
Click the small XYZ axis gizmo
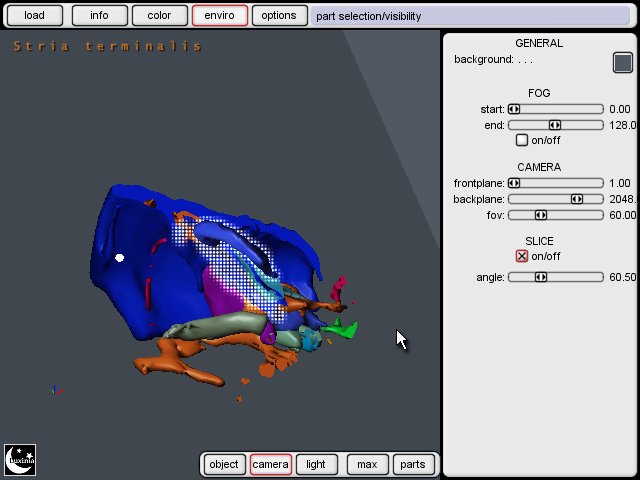click(55, 391)
